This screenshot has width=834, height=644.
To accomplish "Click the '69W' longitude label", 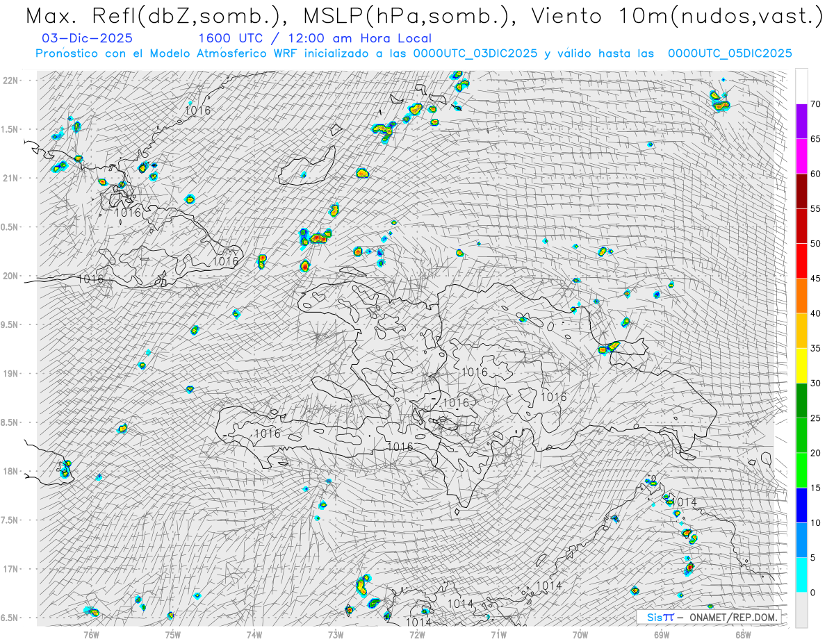I will point(661,634).
